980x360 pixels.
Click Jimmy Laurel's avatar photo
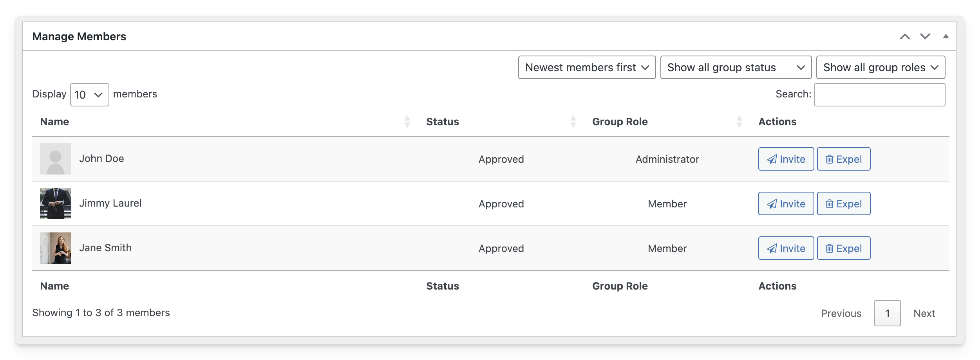pyautogui.click(x=56, y=203)
